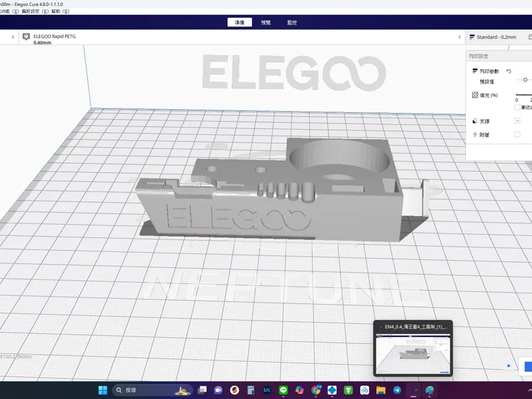Click the ELEGOO Rapid PETG material icon
The image size is (532, 399).
(x=26, y=37)
